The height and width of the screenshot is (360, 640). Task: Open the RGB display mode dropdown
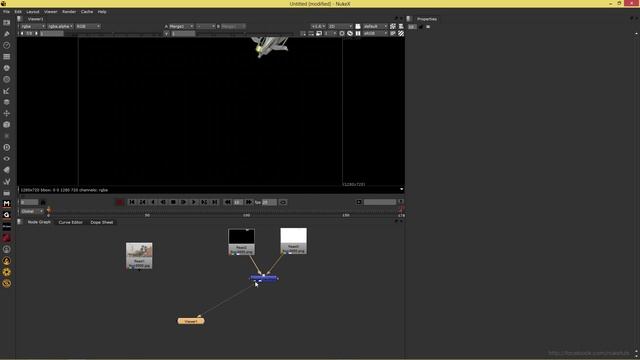(88, 26)
